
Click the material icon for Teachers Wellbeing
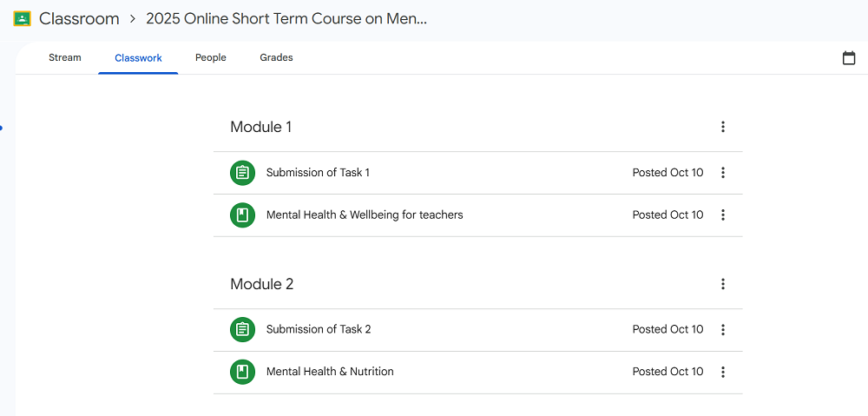click(242, 215)
